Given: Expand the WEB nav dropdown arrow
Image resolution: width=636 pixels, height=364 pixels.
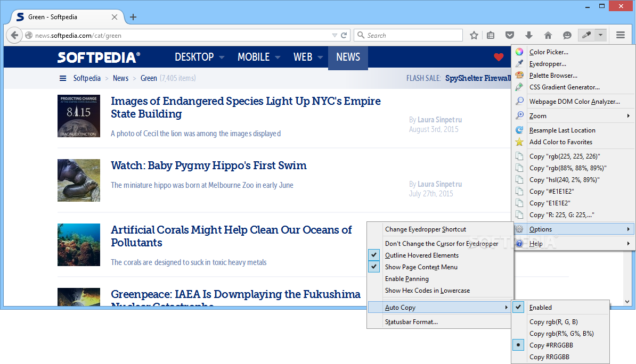Looking at the screenshot, I should [320, 57].
